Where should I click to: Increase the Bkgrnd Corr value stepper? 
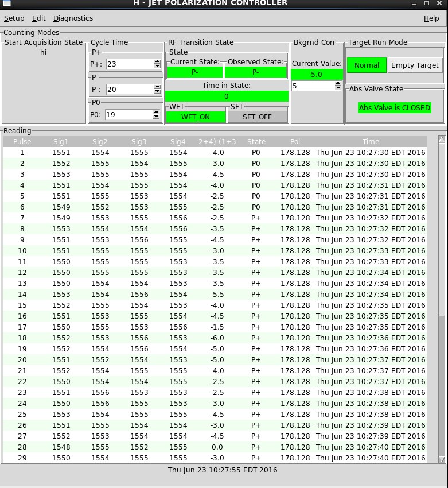pos(338,83)
